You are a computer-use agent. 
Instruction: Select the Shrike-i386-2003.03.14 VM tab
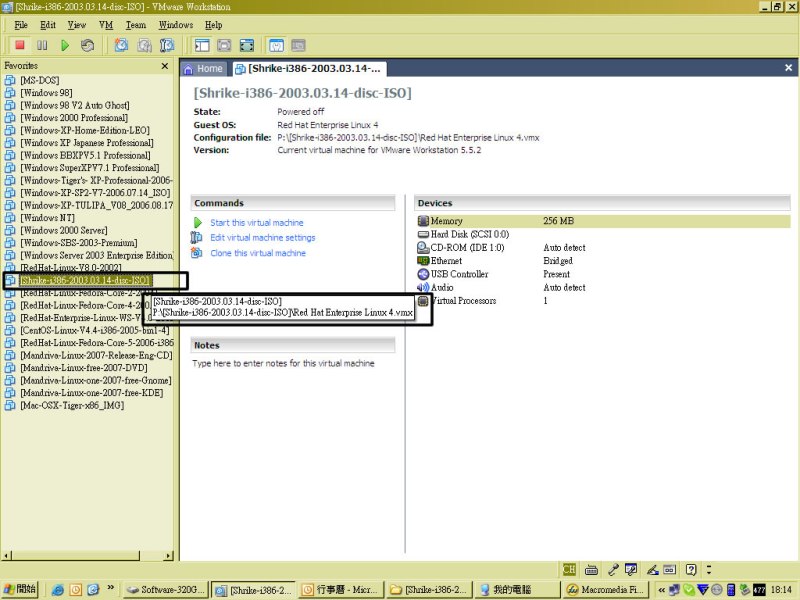[x=309, y=69]
